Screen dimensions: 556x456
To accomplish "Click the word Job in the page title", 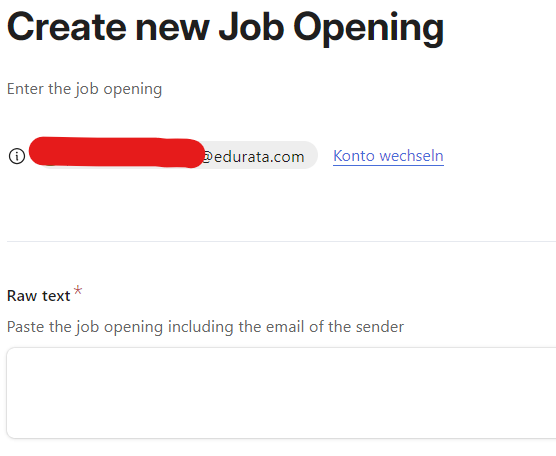I will point(251,27).
